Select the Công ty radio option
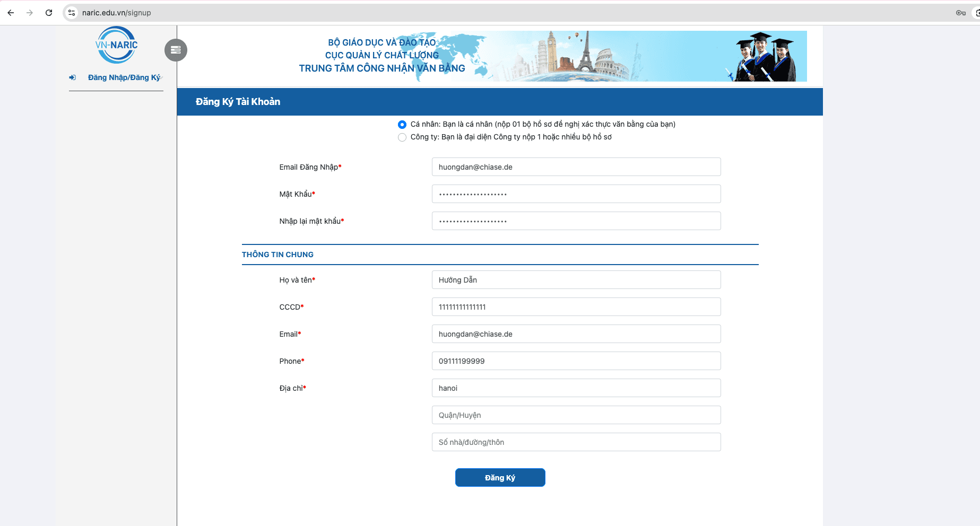The width and height of the screenshot is (980, 526). click(x=402, y=137)
